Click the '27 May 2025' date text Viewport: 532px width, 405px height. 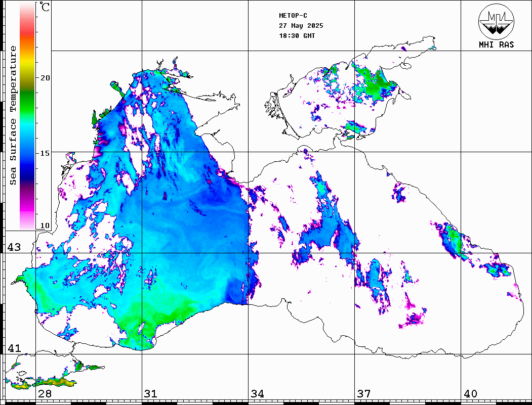[x=301, y=26]
